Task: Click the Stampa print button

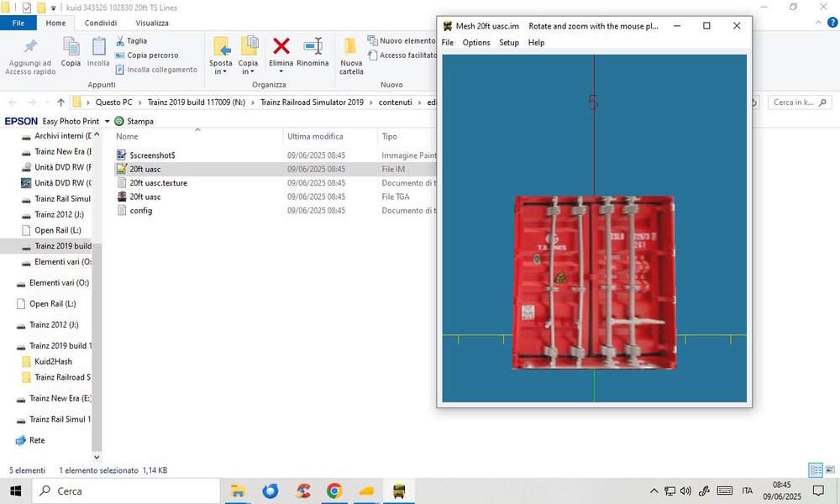Action: (x=134, y=122)
